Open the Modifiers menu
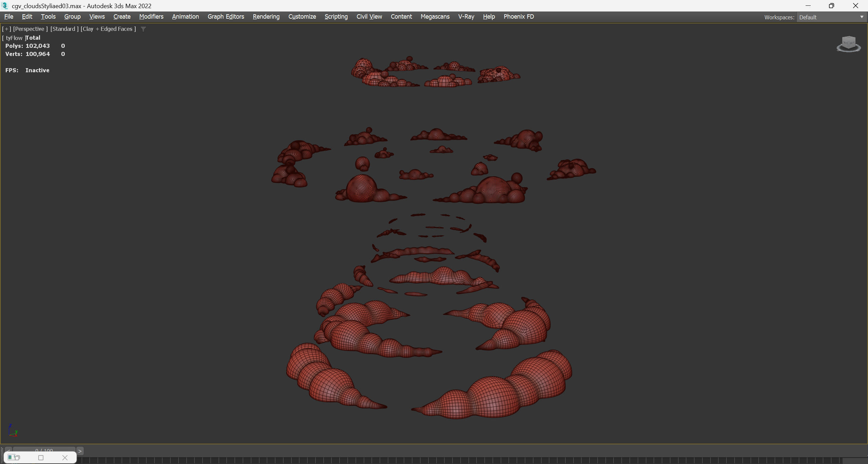This screenshot has width=868, height=464. click(151, 17)
